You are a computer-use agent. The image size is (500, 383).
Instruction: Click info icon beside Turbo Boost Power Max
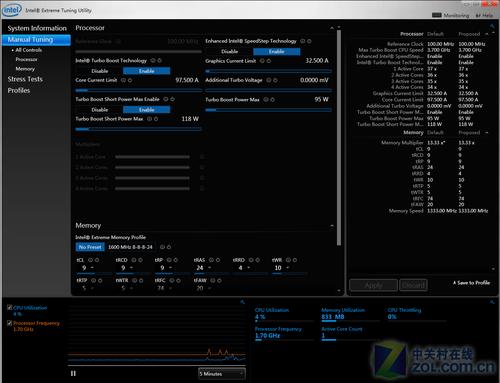(x=266, y=100)
